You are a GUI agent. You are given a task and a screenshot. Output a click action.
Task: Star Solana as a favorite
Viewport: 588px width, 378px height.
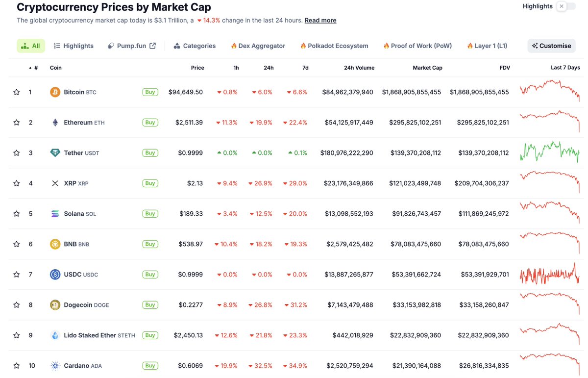[x=17, y=214]
